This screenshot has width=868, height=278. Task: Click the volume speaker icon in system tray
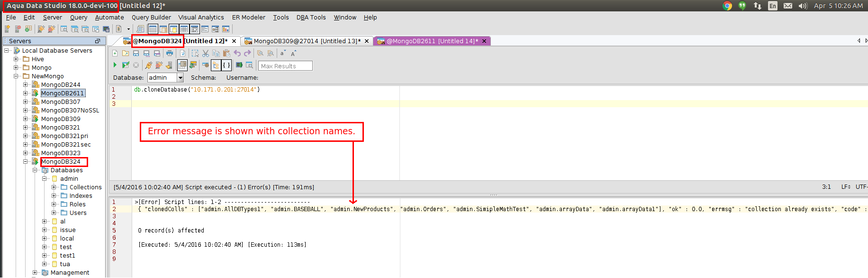coord(803,6)
